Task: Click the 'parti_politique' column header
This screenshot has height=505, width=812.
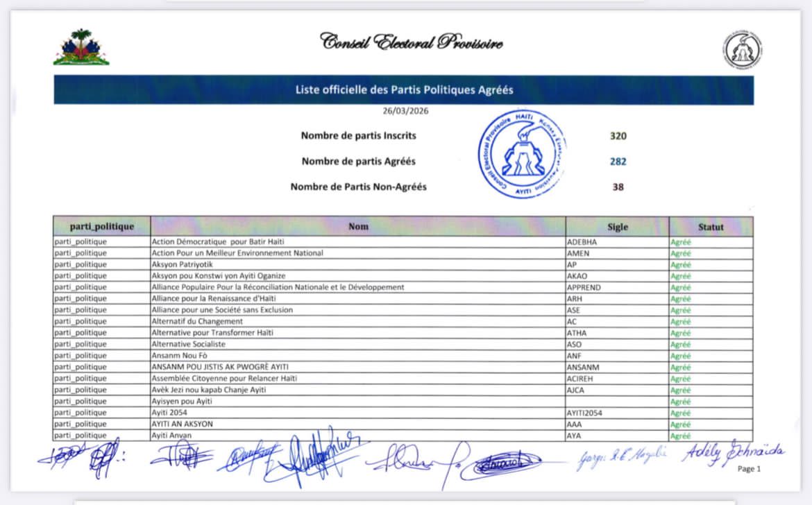Action: tap(101, 227)
